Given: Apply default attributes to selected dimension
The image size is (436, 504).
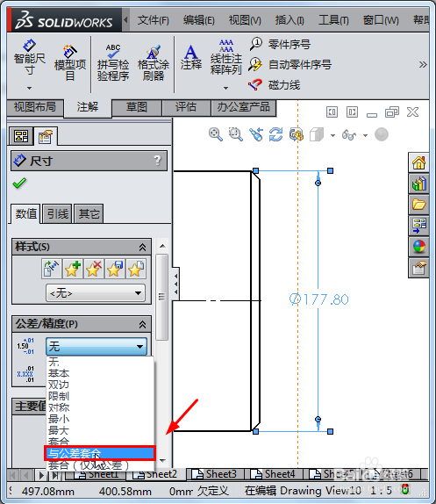Looking at the screenshot, I should point(52,269).
